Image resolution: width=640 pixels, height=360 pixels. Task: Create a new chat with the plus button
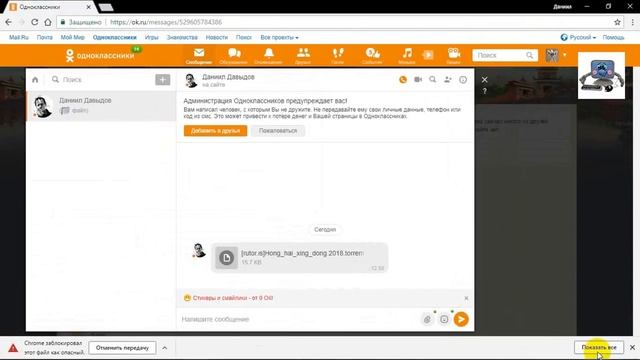(162, 80)
